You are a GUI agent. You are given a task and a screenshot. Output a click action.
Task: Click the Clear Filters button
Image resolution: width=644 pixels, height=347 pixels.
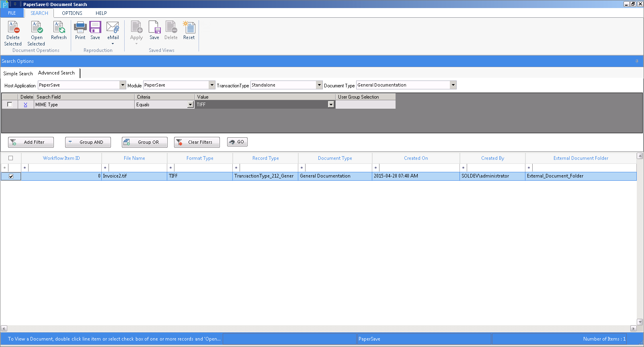197,142
